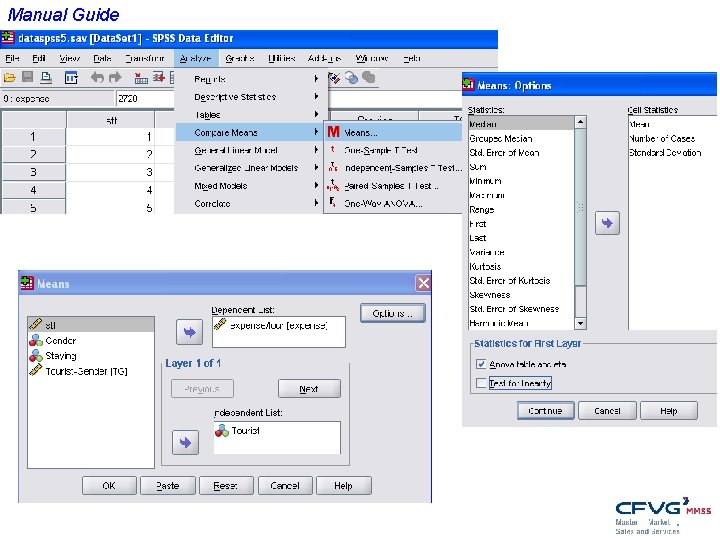Open the Utilities menu
Screen dimensions: 720x540
281,58
